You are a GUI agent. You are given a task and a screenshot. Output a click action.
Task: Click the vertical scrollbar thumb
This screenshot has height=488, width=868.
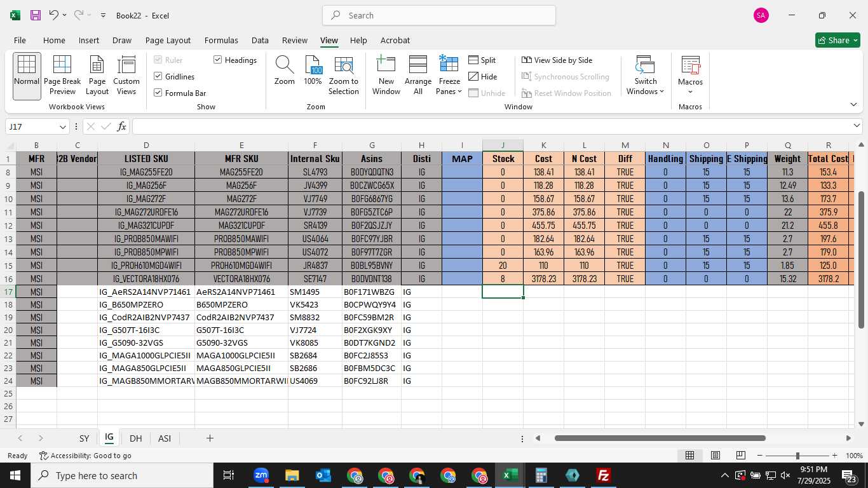pos(862,260)
